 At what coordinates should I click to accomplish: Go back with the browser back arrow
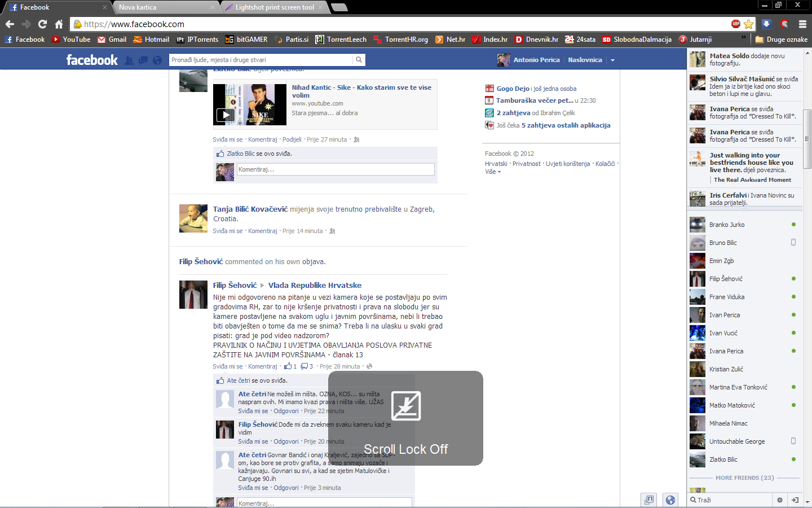(x=10, y=24)
